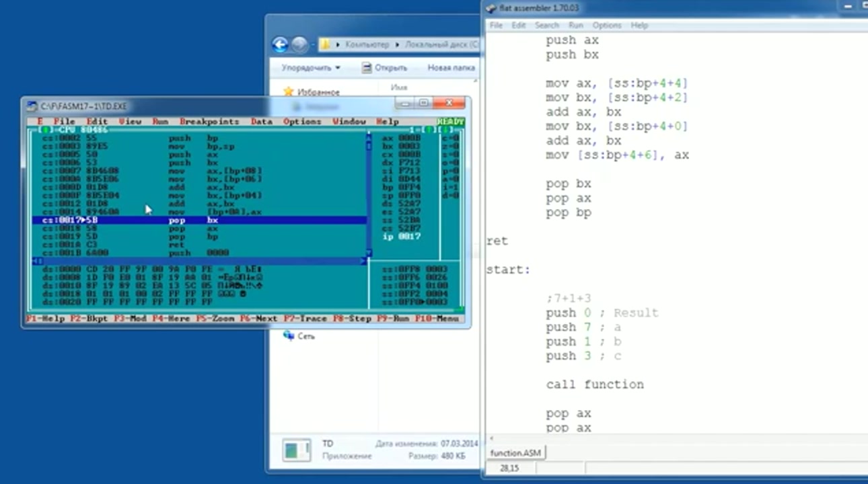Click "push 7 ; a" line in editor
The width and height of the screenshot is (868, 484).
pos(583,327)
